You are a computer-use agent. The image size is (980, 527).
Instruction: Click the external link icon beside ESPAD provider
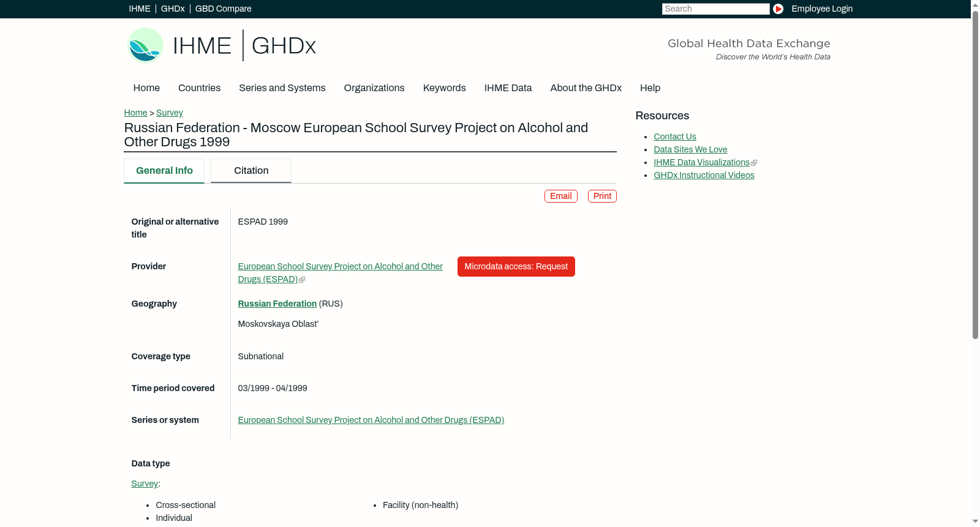302,280
